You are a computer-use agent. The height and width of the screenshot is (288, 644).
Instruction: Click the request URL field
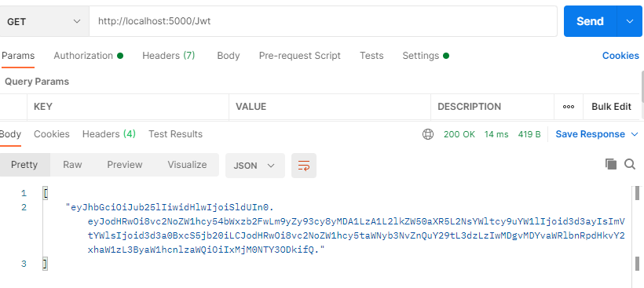[323, 21]
